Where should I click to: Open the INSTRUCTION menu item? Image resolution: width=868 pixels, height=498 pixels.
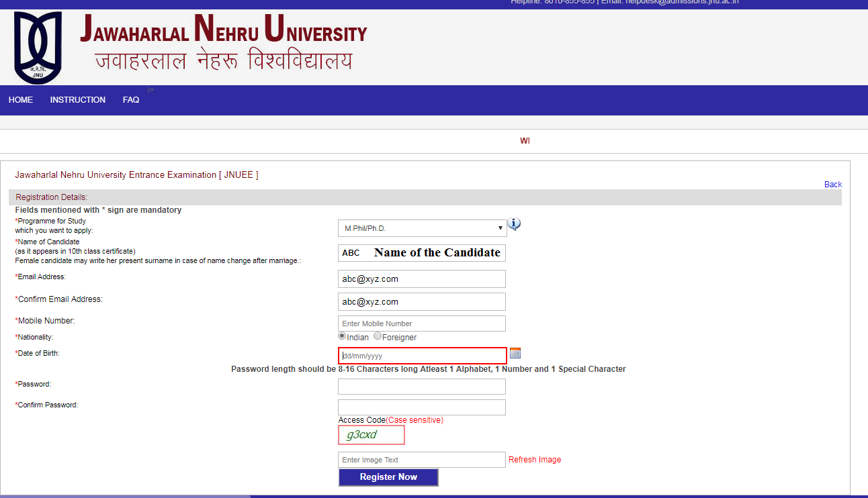[x=77, y=100]
